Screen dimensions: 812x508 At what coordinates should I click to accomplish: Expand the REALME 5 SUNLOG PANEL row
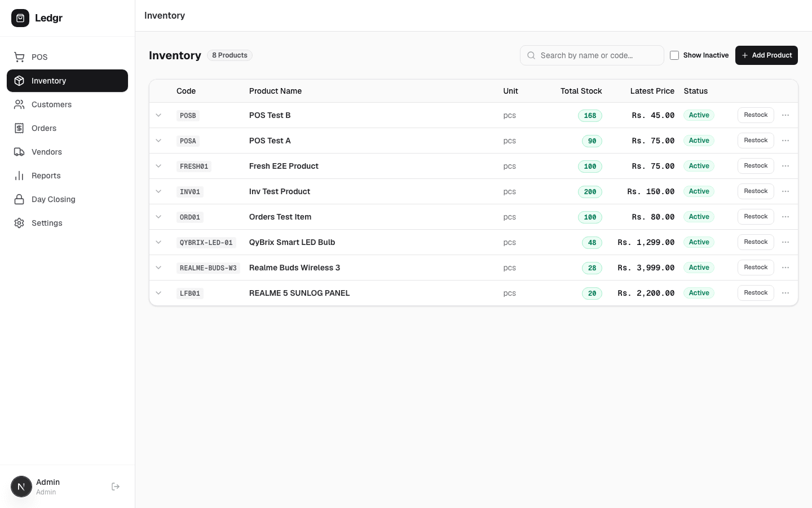point(158,293)
